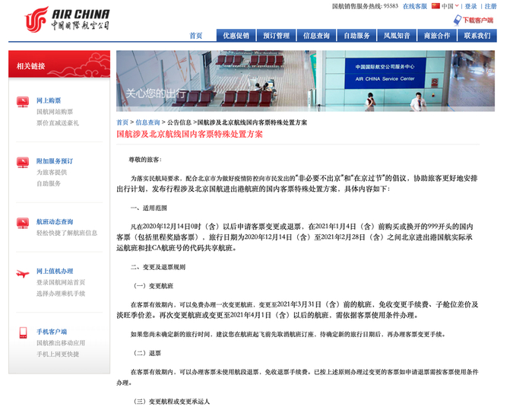Click the 尊敬的旅客 greeting text
Viewport: 532px width, 410px height.
tap(145, 160)
